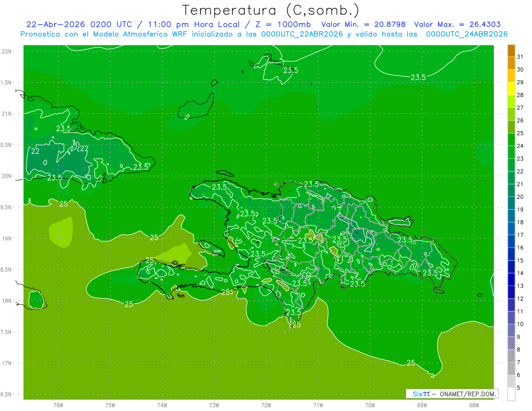Viewport: 532px width, 411px height.
Task: Click the 17N latitude axis label
Action: 8,363
